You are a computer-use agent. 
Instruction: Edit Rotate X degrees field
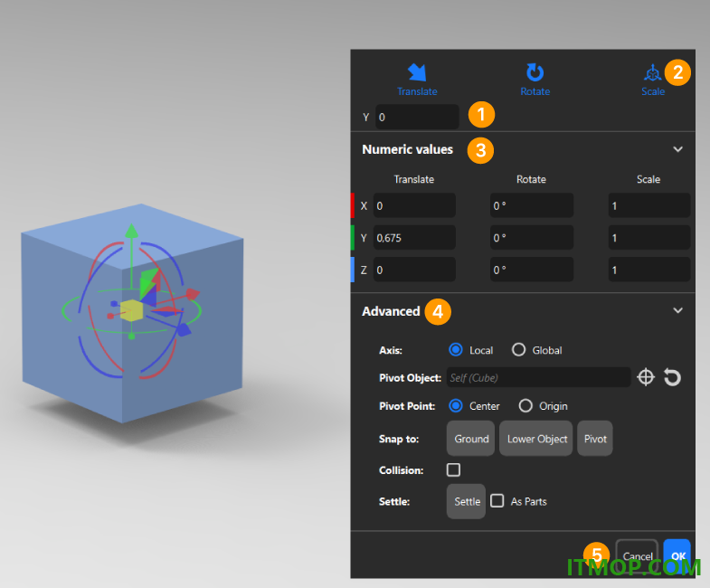pyautogui.click(x=532, y=205)
